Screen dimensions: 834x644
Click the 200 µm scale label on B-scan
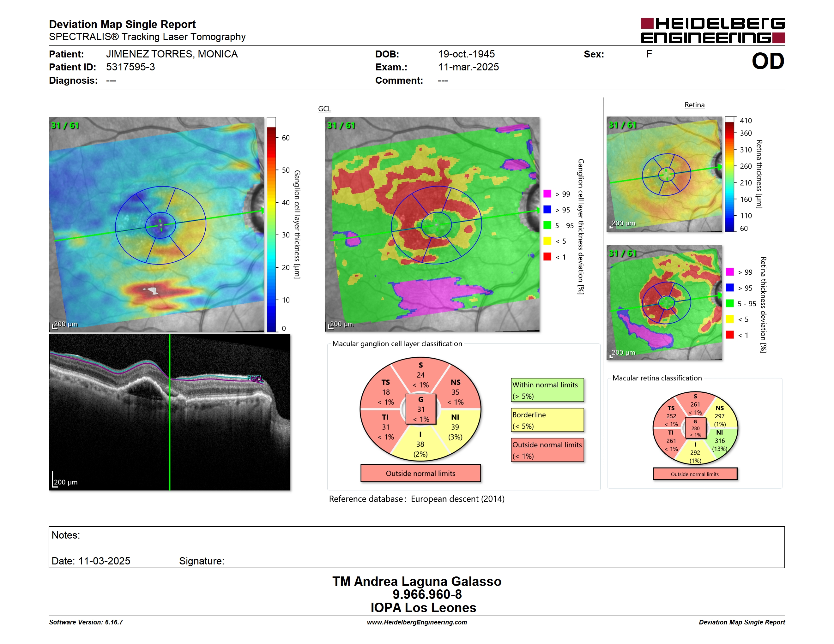pyautogui.click(x=66, y=482)
